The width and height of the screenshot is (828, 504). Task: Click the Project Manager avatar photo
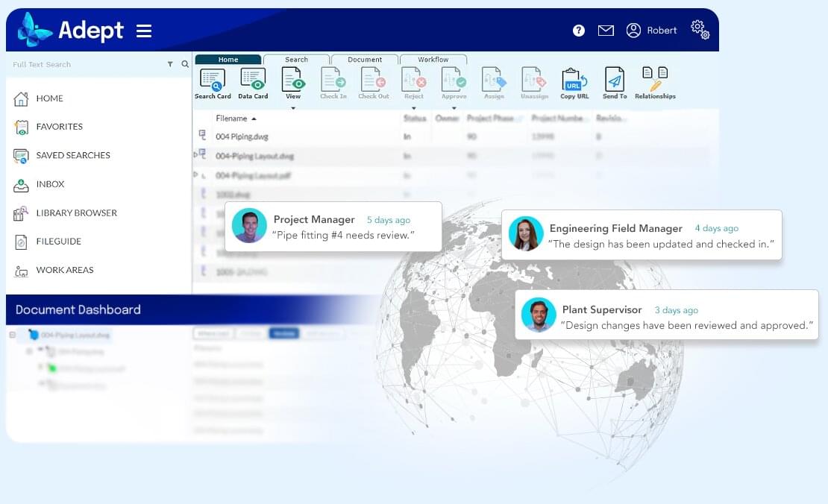pos(249,225)
